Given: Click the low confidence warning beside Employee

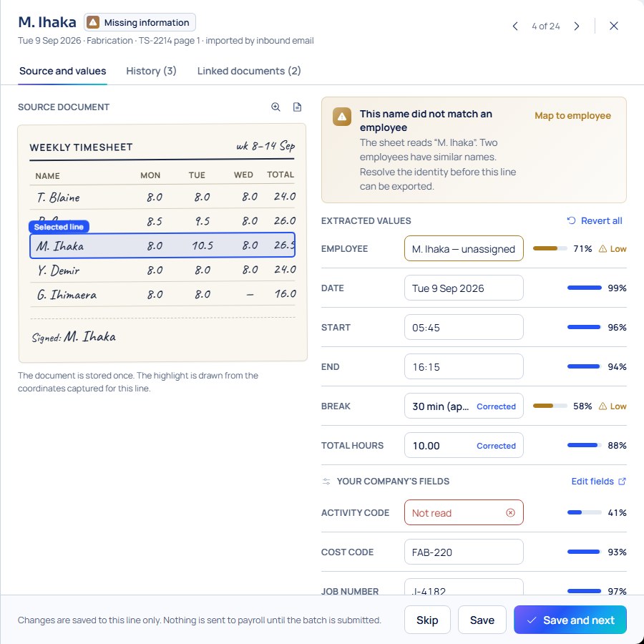Looking at the screenshot, I should pos(612,249).
